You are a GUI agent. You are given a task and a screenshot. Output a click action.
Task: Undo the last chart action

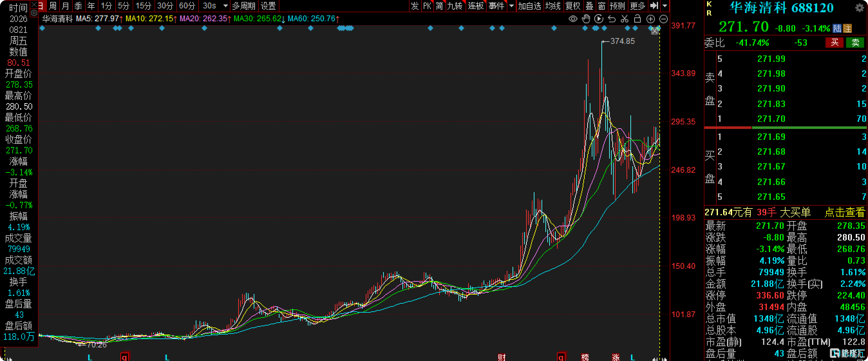pos(612,19)
